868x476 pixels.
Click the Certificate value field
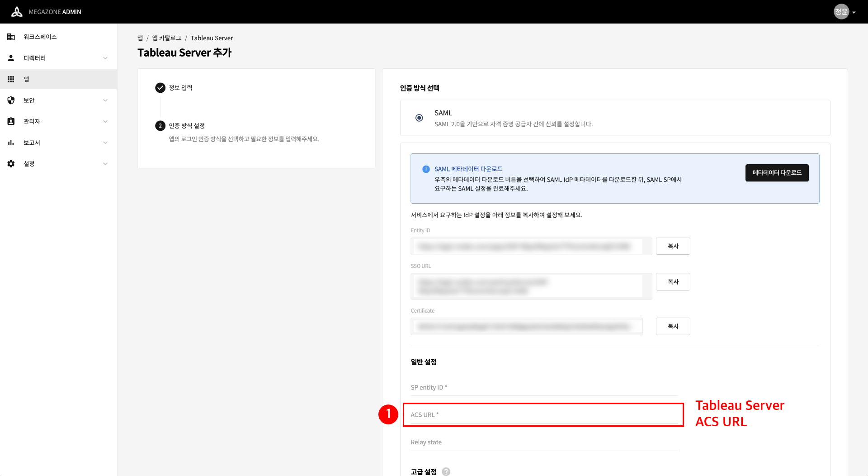click(527, 326)
